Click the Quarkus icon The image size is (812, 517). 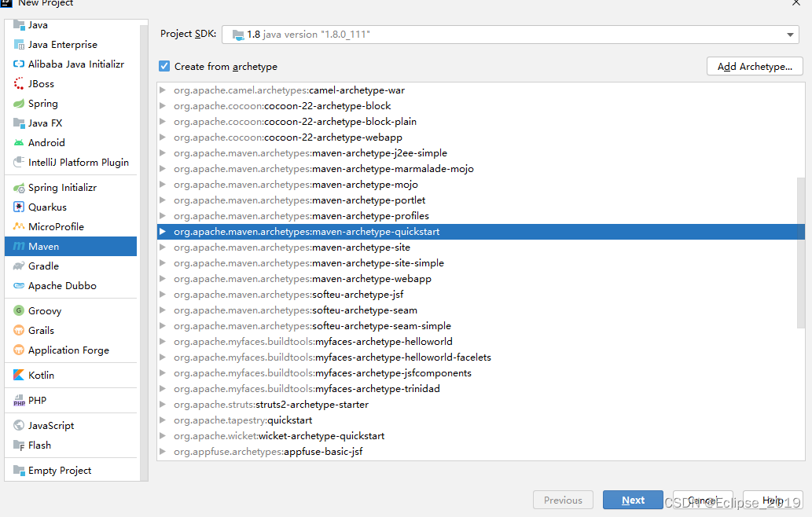(x=19, y=207)
